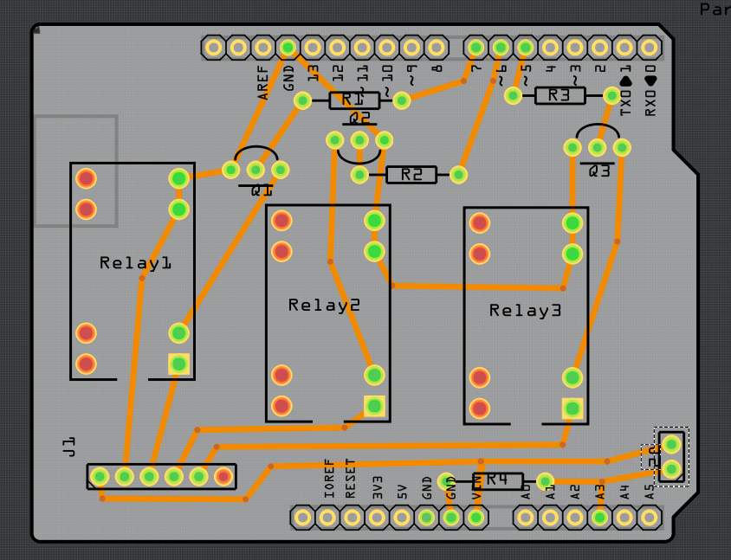Select the Relay1 label text
This screenshot has height=560, width=731.
(136, 263)
